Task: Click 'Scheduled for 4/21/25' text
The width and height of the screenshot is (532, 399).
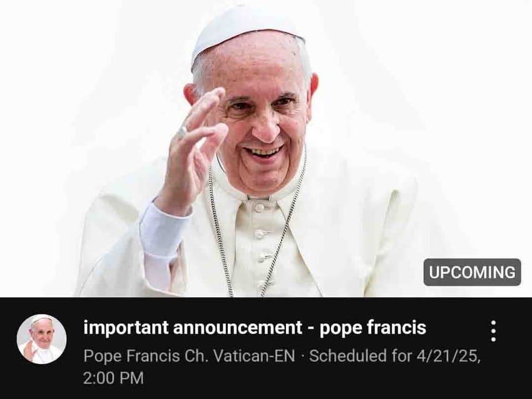Action: [395, 356]
